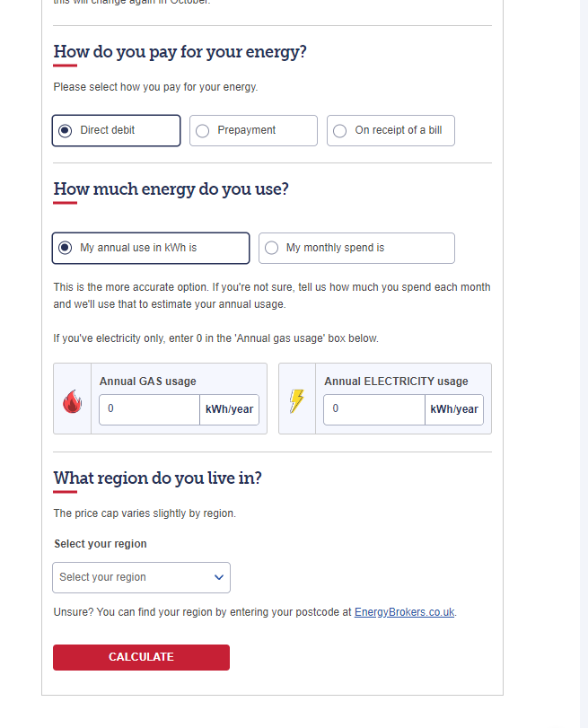This screenshot has width=588, height=728.
Task: Click the Annual ELECTRICITY usage label
Action: coord(396,382)
